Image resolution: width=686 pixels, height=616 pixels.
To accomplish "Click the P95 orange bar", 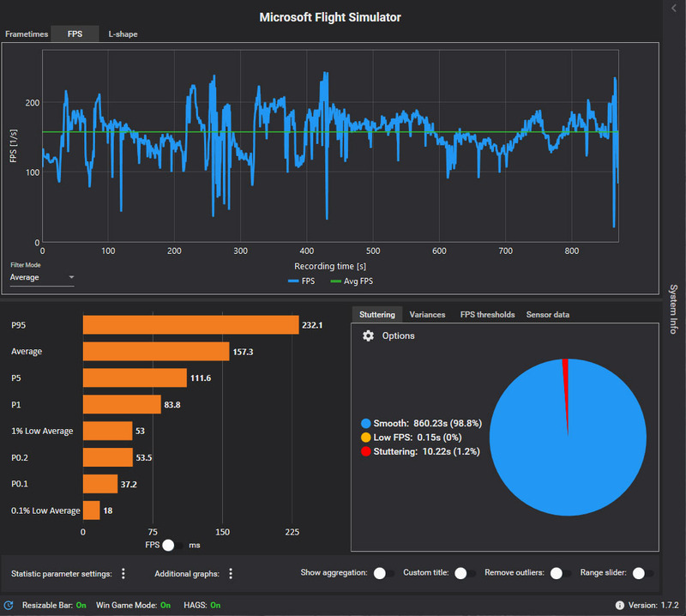I will [x=190, y=325].
